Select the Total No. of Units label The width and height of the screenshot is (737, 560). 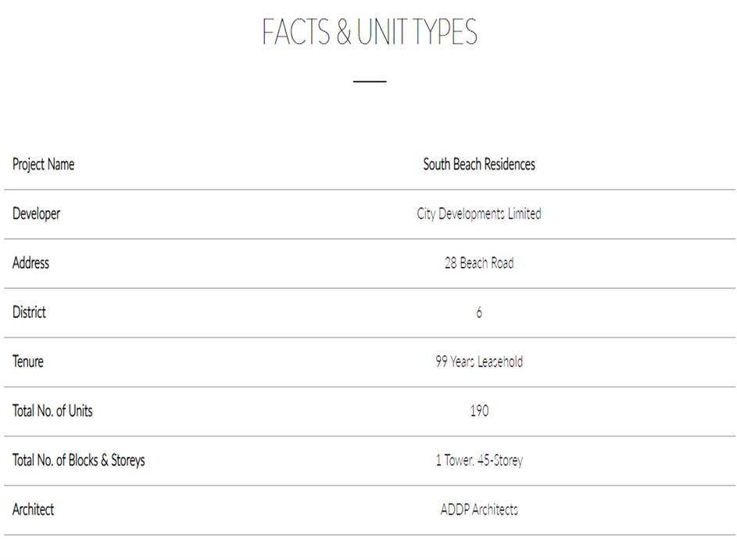pos(52,410)
